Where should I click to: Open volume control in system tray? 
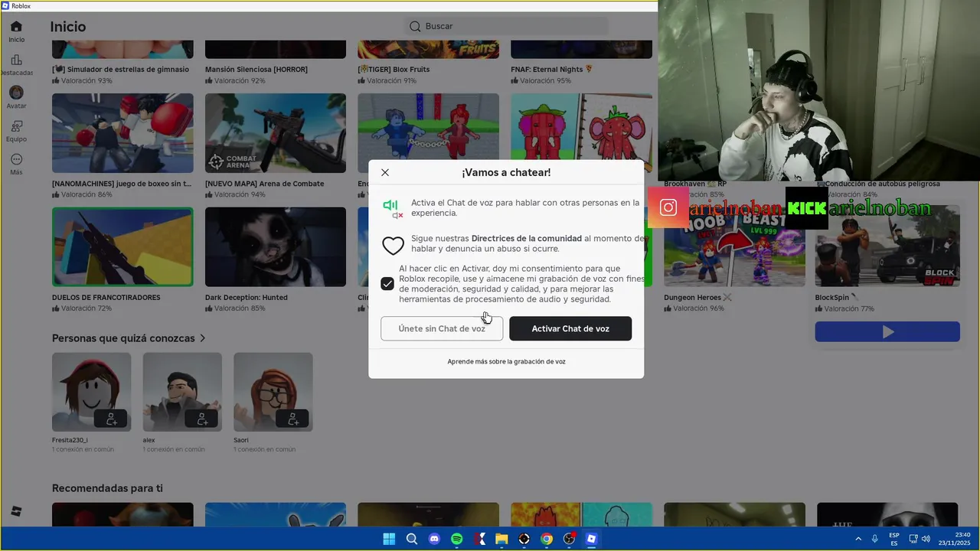tap(926, 539)
